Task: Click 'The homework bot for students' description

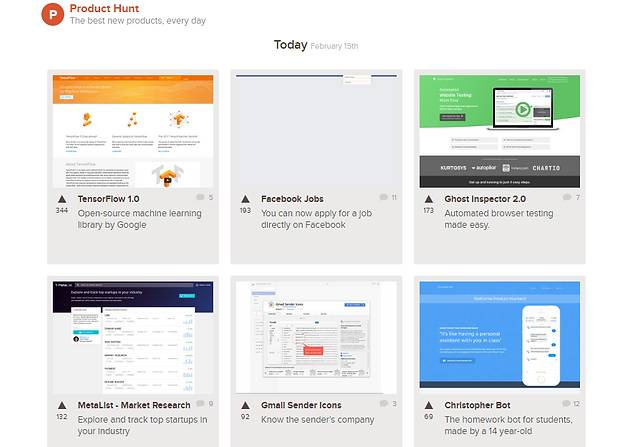Action: tap(509, 425)
